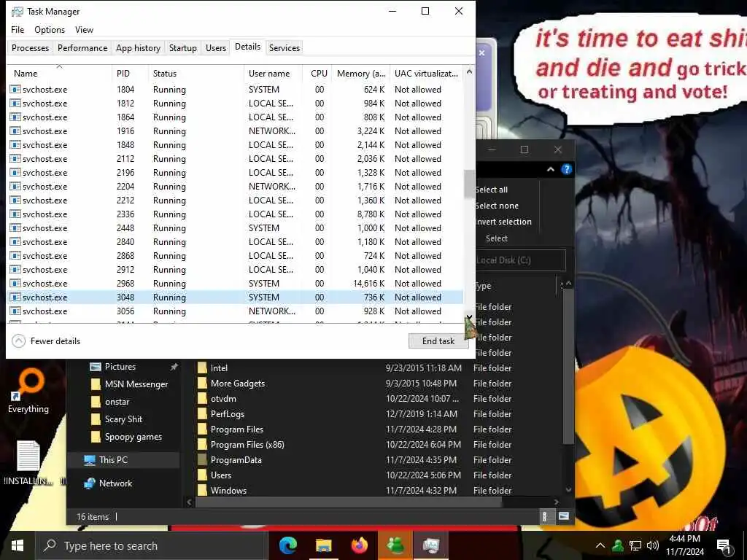Launch Firefox from the taskbar
Image resolution: width=747 pixels, height=560 pixels.
click(x=359, y=545)
